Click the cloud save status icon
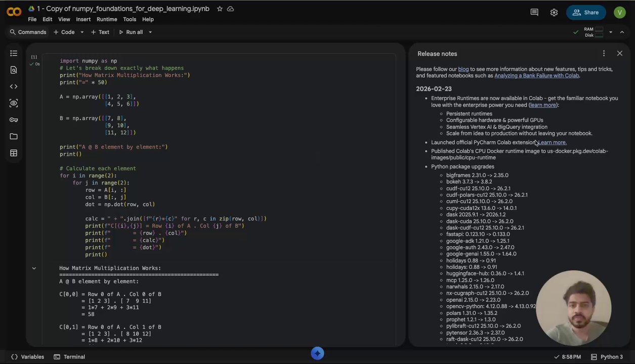This screenshot has width=635, height=364. 231,9
